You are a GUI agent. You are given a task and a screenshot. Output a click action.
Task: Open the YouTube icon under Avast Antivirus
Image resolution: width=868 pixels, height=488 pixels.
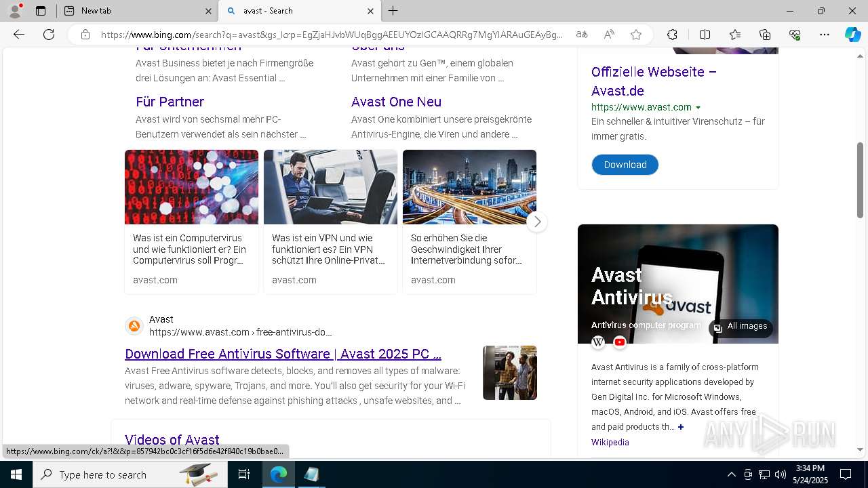click(620, 342)
